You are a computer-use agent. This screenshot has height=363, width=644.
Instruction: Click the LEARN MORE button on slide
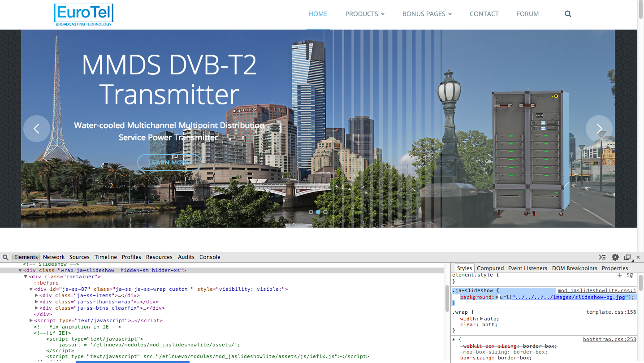169,162
